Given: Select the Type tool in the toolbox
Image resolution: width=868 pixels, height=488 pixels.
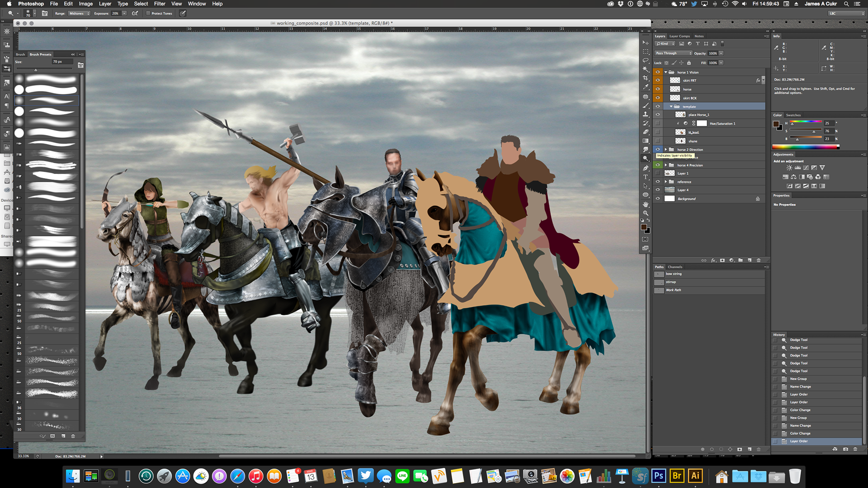Looking at the screenshot, I should pyautogui.click(x=646, y=177).
